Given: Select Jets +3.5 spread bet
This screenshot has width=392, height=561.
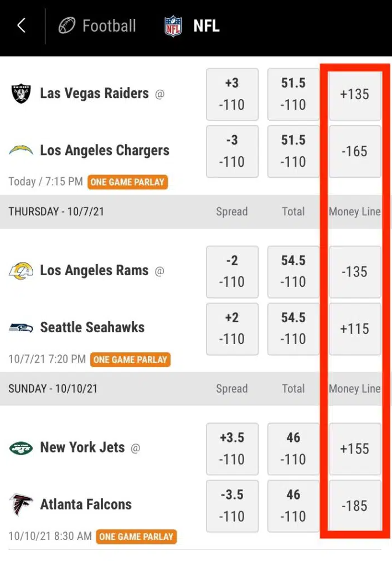Looking at the screenshot, I should pos(232,449).
